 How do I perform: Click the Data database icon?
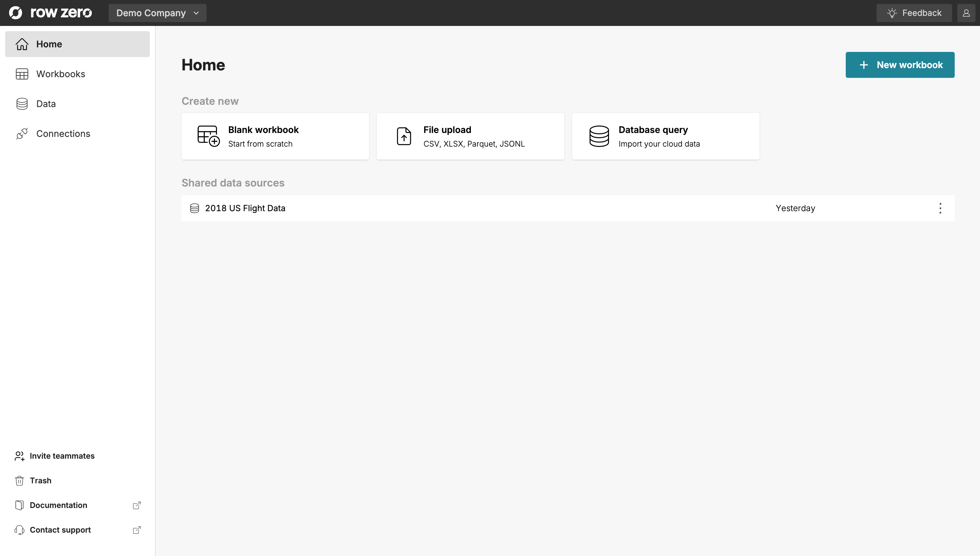tap(22, 103)
